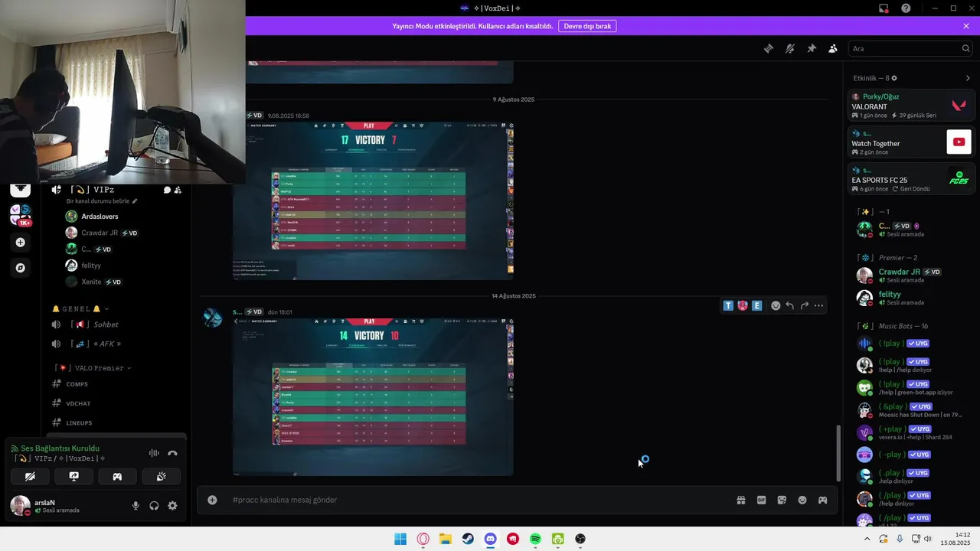Disconnect from voice call

(x=172, y=453)
